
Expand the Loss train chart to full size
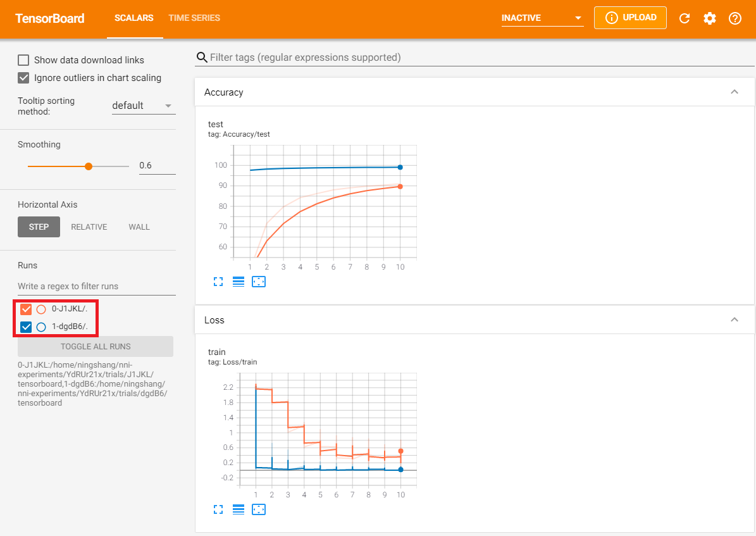[x=219, y=509]
